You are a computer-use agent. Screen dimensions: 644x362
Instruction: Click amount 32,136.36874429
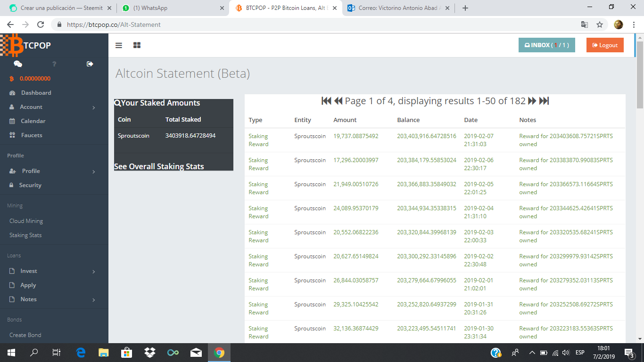point(356,329)
